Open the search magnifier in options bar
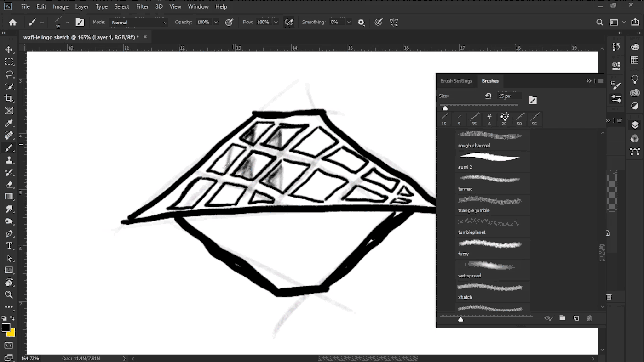The height and width of the screenshot is (362, 644). tap(600, 22)
